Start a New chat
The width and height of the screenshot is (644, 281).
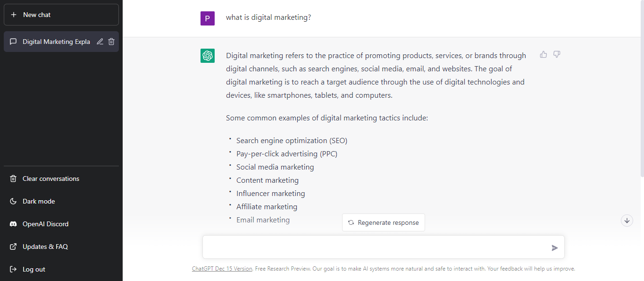[61, 15]
